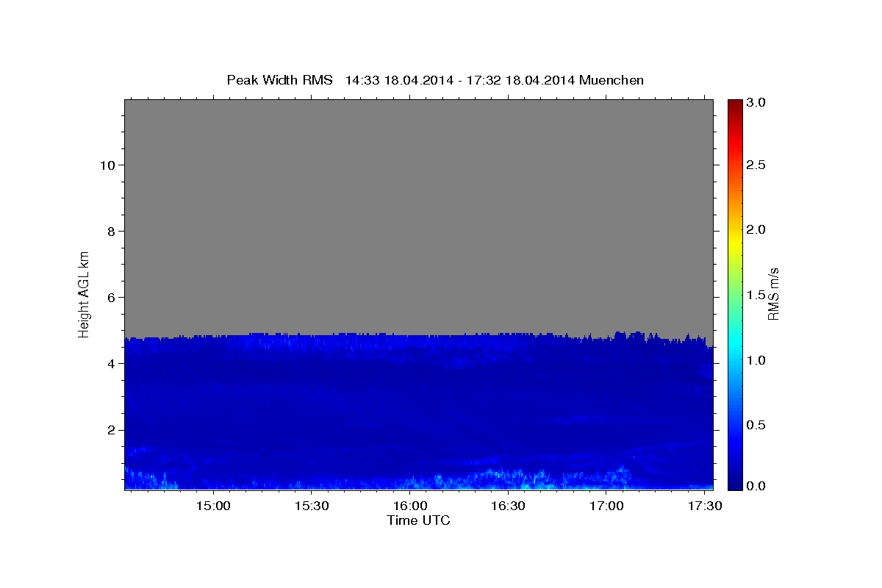Image resolution: width=882 pixels, height=588 pixels.
Task: Click the 17:00 time tick label
Action: coord(606,506)
